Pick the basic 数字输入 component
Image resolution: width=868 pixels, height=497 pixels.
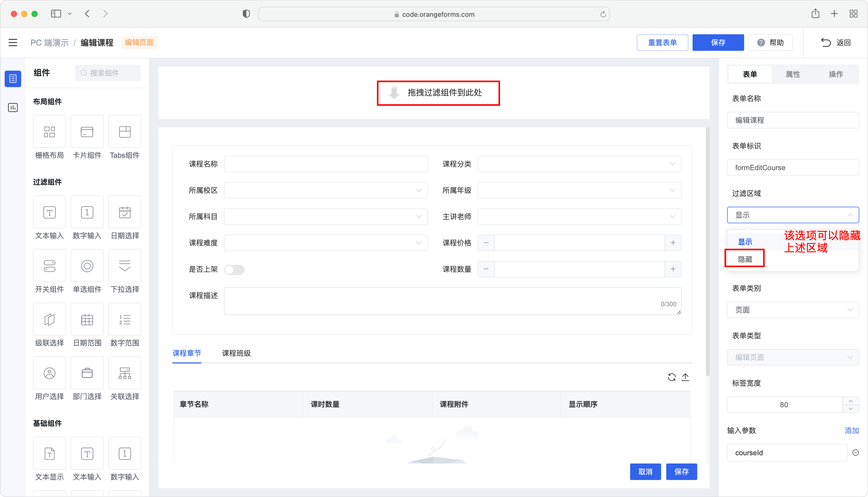(x=125, y=454)
